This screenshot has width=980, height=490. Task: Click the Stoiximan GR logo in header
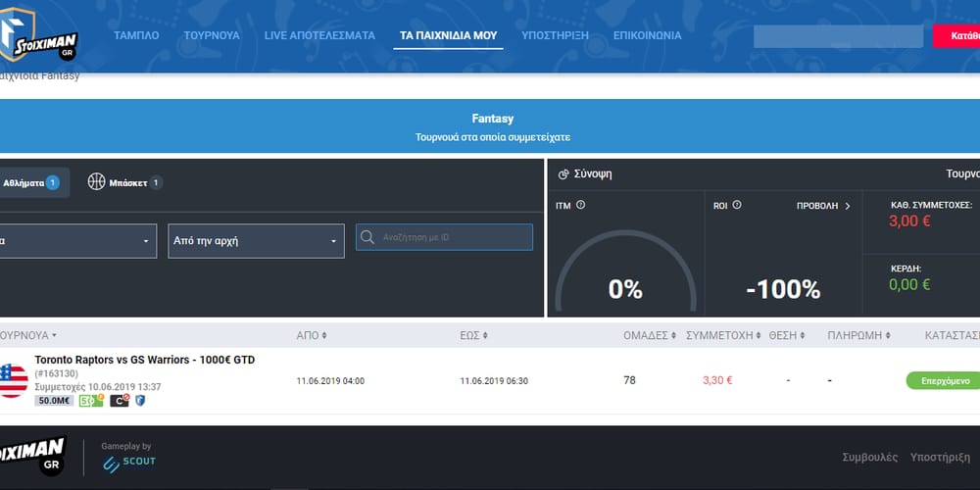click(x=37, y=36)
